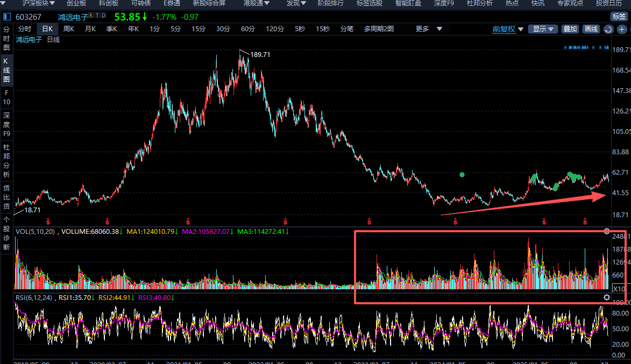Select the 日K period tab
Viewport: 631px width, 364px height.
[47, 29]
